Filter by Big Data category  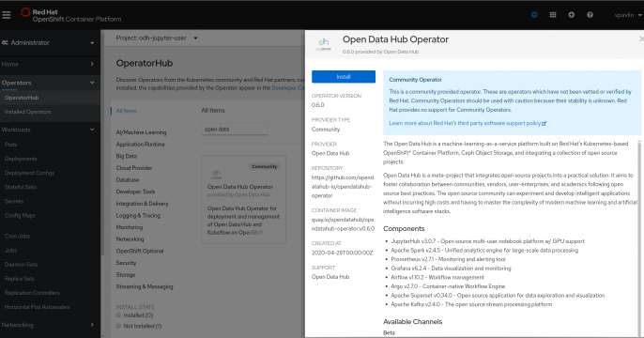pyautogui.click(x=127, y=156)
